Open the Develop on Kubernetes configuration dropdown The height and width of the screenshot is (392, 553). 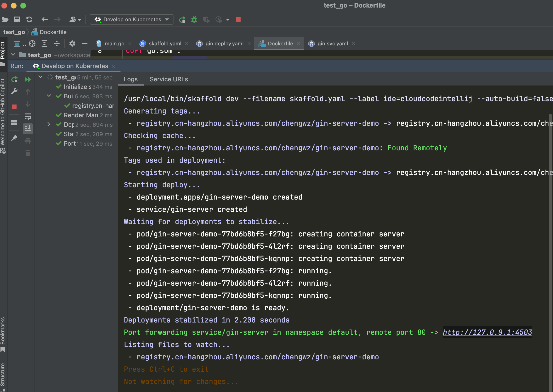tap(132, 20)
